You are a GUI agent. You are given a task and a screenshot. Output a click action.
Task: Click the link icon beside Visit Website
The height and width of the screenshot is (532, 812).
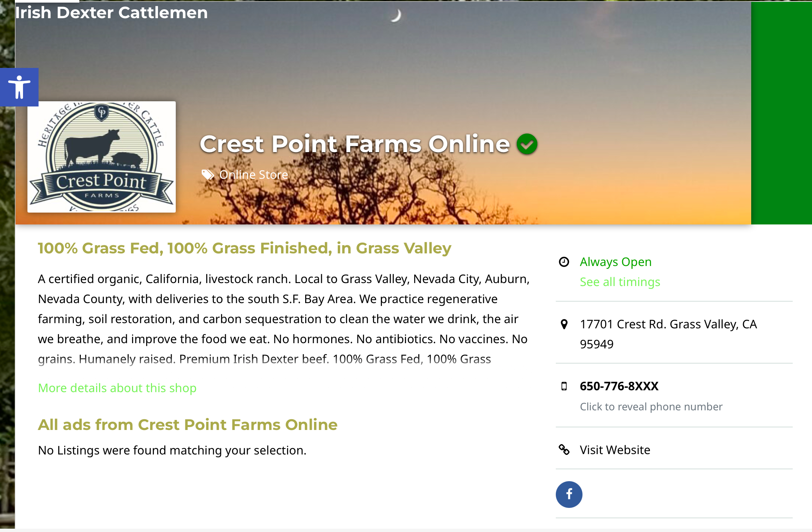pos(564,450)
